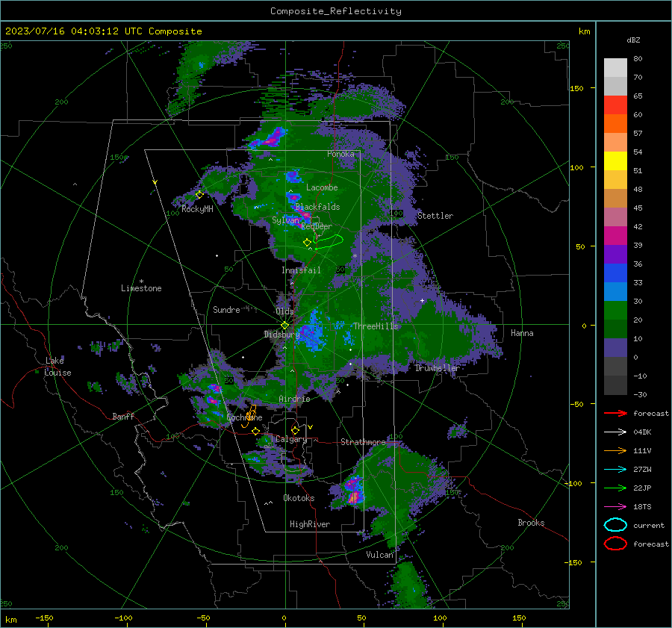Click the dBZ legend heading
Image resolution: width=672 pixels, height=628 pixels.
click(633, 40)
